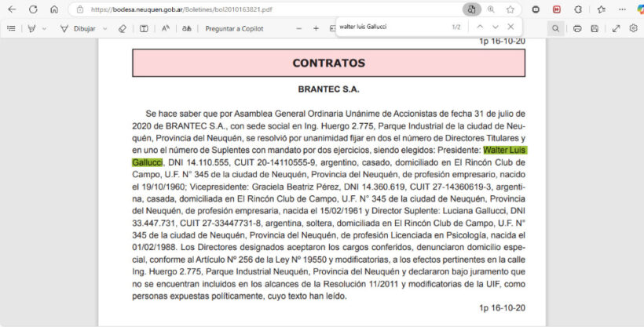Toggle the Dibujar drawing tool
The width and height of the screenshot is (644, 327).
click(x=78, y=28)
